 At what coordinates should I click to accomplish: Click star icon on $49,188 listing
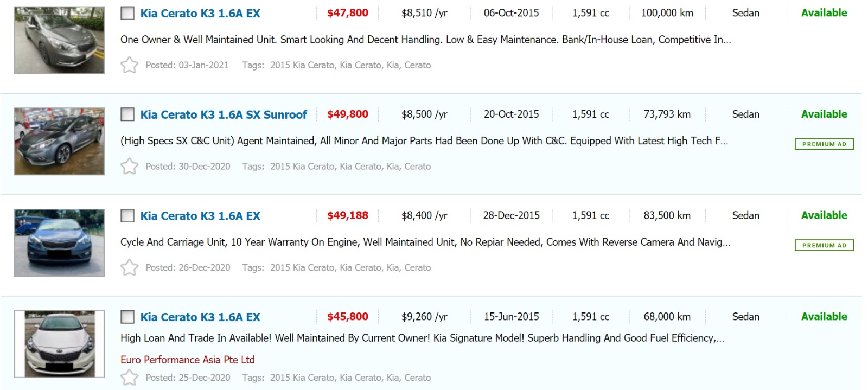click(129, 267)
